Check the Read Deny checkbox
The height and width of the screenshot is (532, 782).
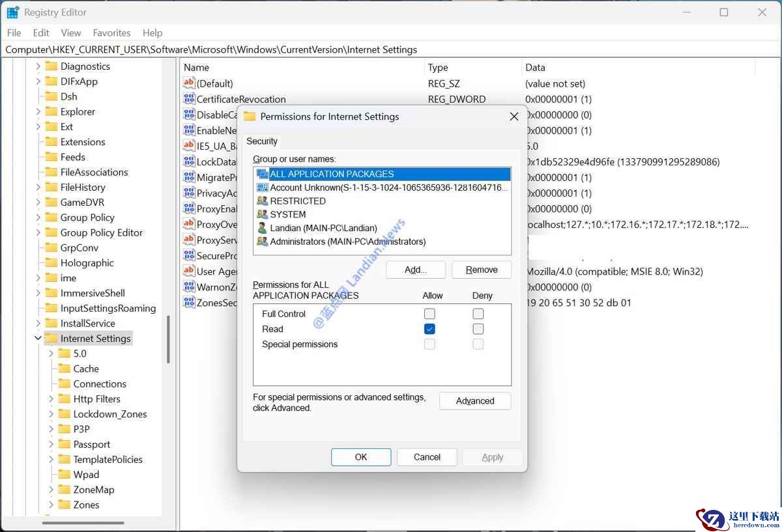(478, 329)
